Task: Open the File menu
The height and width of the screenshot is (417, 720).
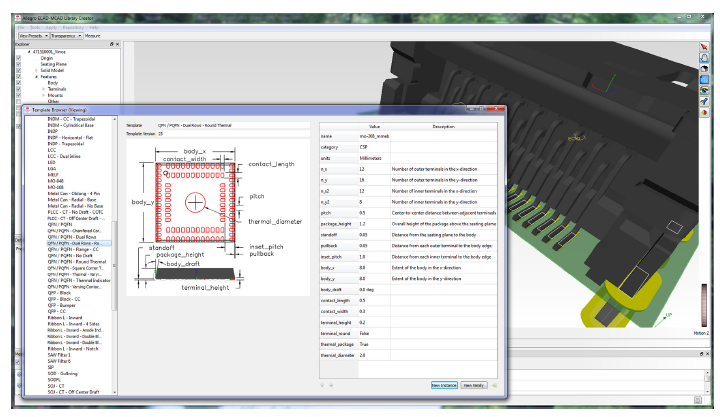Action: click(22, 26)
